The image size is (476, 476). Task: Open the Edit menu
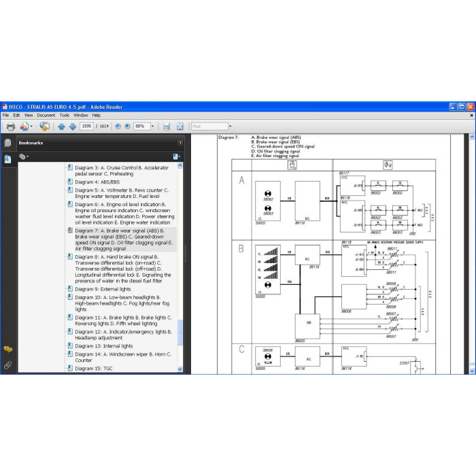coord(16,116)
